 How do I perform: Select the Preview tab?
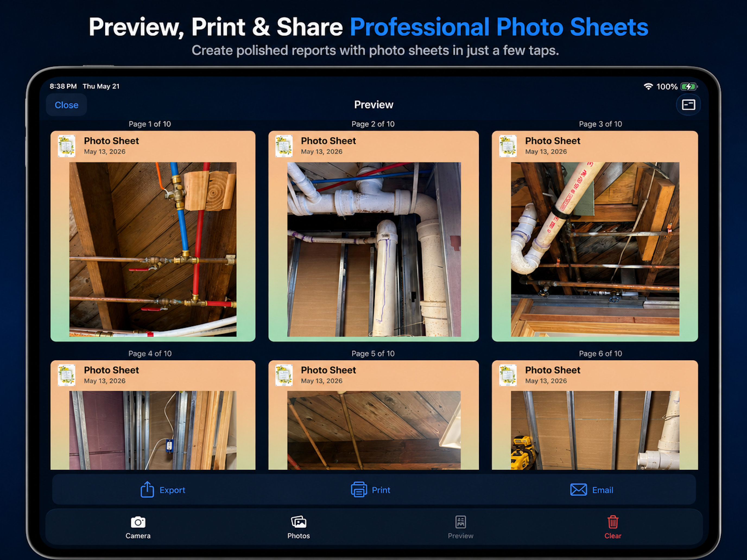[460, 528]
